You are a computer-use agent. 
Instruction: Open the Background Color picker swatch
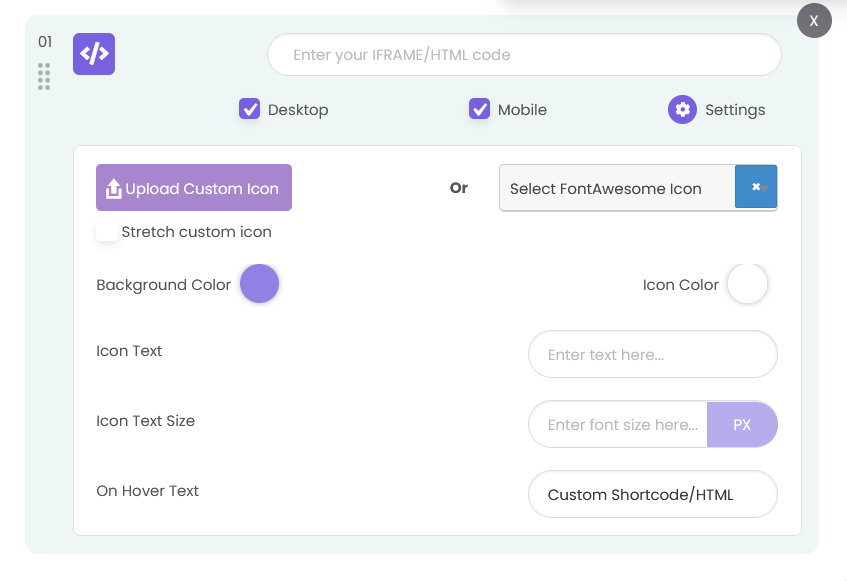coord(259,284)
